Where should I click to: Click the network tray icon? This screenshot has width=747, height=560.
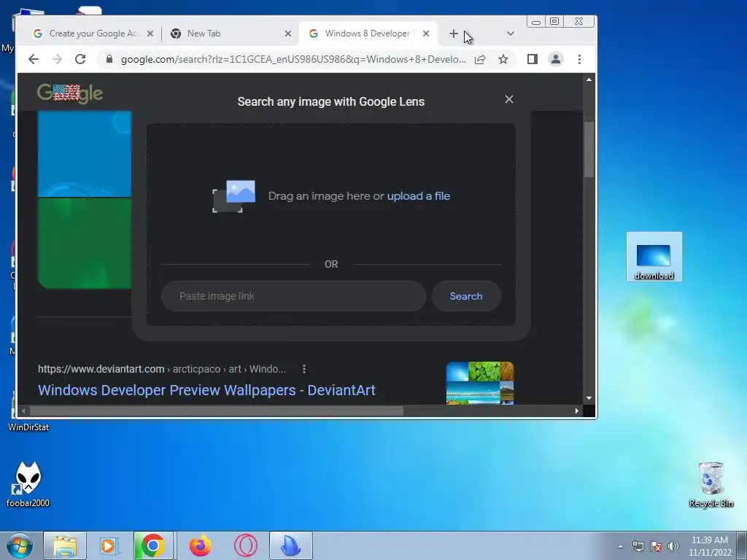coord(638,546)
